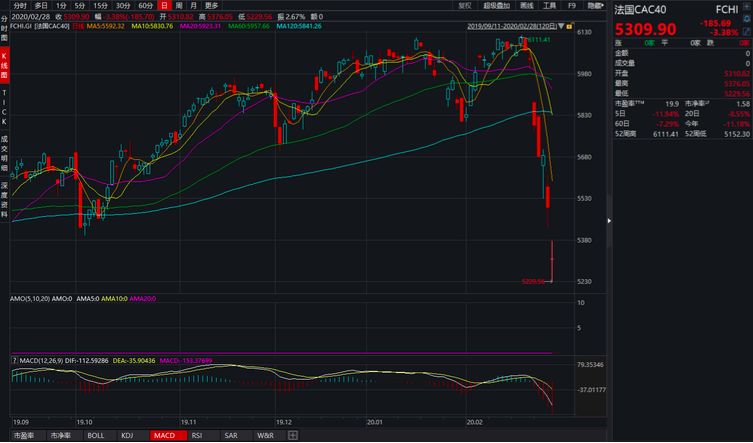Click the MA5:5592.32 moving average label
Viewport: 753px width, 443px height.
pos(106,26)
